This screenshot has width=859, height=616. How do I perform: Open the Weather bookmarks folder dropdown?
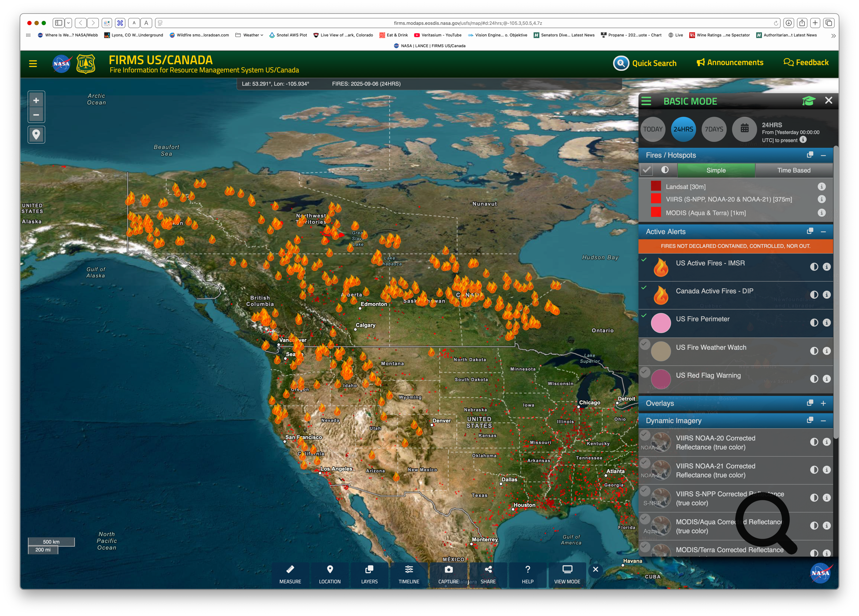249,35
